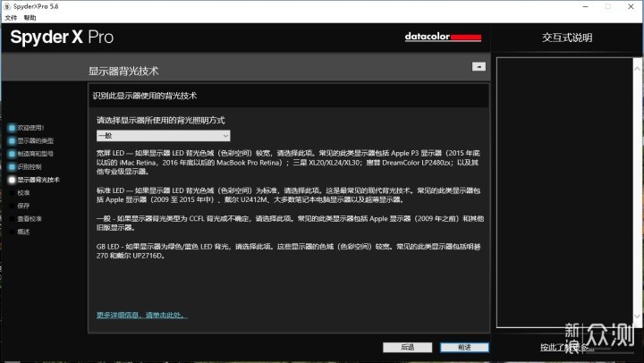Viewport: 644px width, 363px height.
Task: Click the 一般 CCFL description paragraph
Action: (x=290, y=223)
